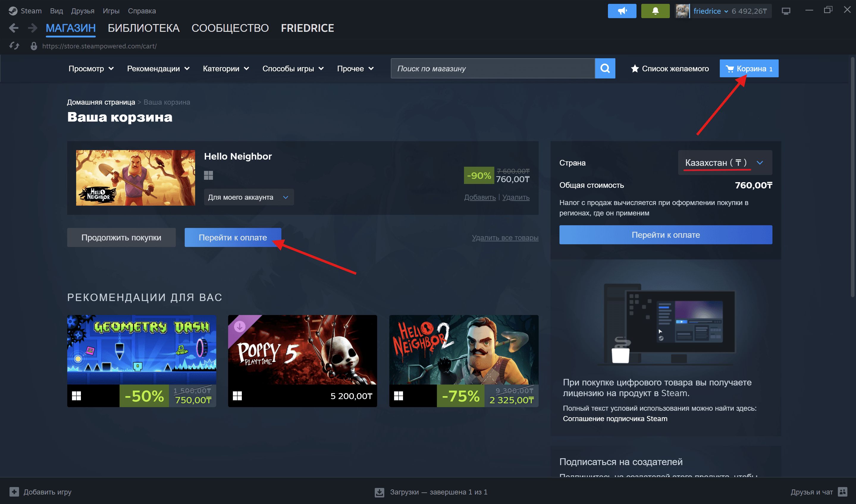Switch to Big Picture mode icon

pos(786,11)
